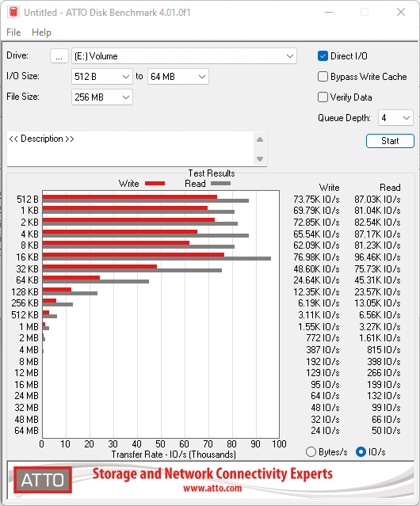Click the 13.05K IO/s read value

pyautogui.click(x=377, y=303)
